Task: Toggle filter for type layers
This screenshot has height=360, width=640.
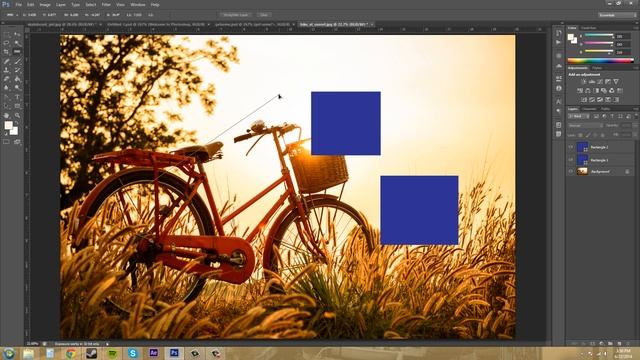Action: point(612,116)
